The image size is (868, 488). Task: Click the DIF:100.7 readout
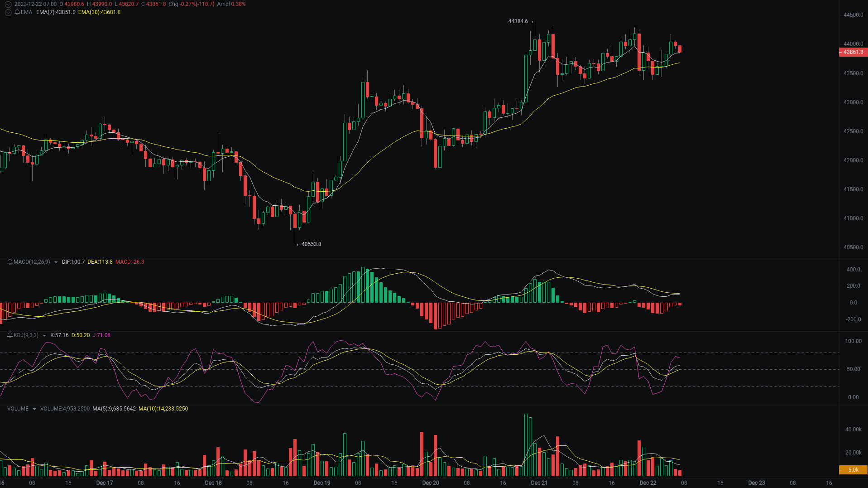tap(73, 262)
